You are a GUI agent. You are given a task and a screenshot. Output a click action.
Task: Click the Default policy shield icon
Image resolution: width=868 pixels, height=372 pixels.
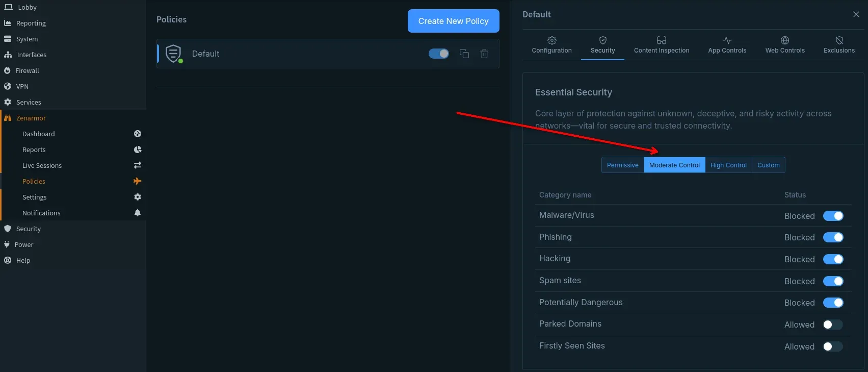(174, 54)
